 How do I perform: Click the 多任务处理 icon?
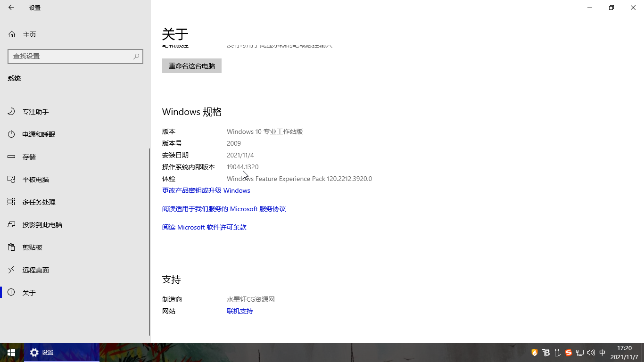coord(12,202)
